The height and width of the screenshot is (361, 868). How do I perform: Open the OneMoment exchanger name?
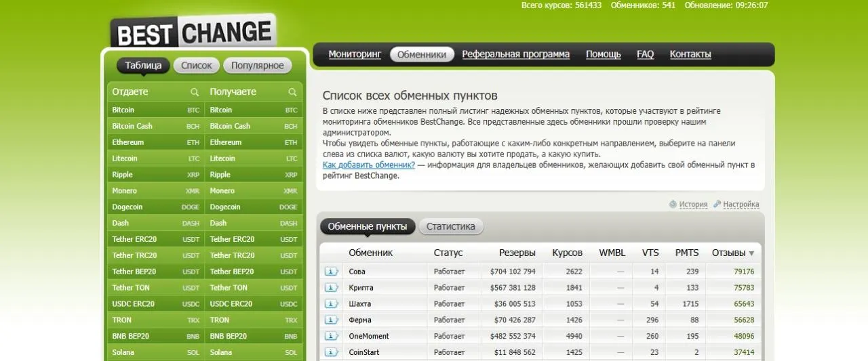point(369,336)
